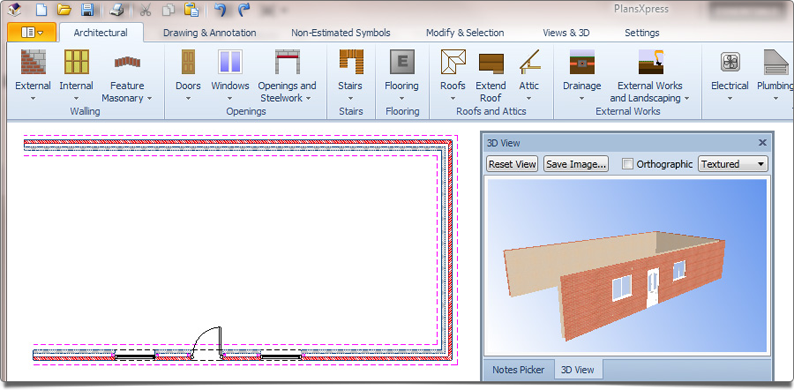Viewport: 794px width, 390px height.
Task: Open the Non-Estimated Symbols tab
Action: click(x=341, y=33)
